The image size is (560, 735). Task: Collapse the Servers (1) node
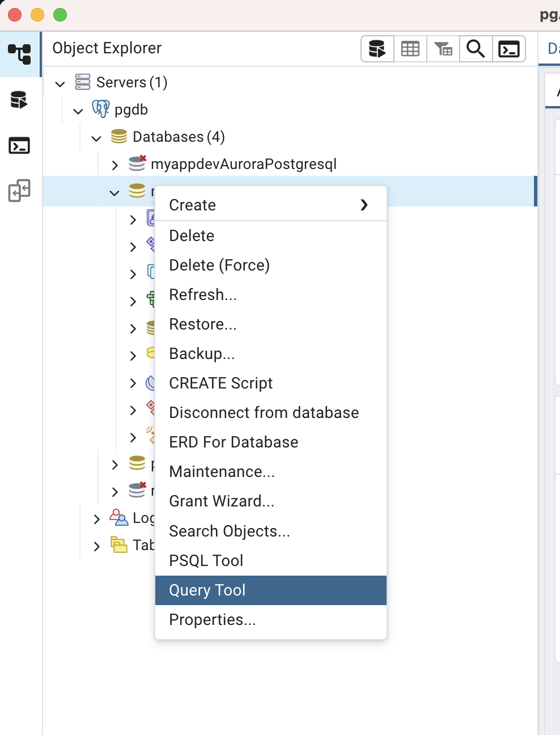point(60,84)
